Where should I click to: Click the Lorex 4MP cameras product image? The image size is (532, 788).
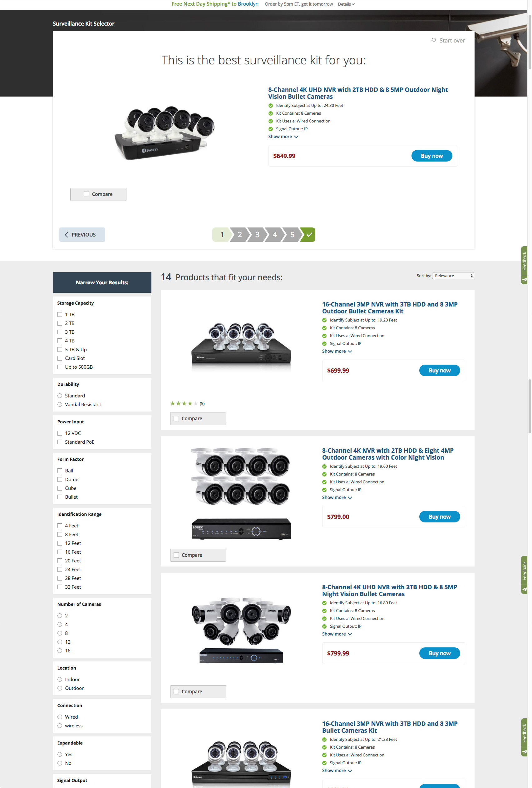pyautogui.click(x=241, y=494)
